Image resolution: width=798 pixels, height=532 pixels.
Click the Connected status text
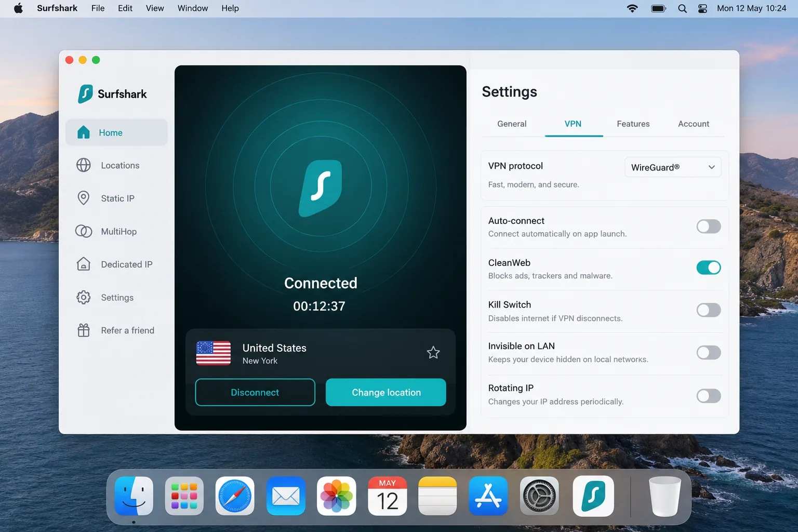coord(321,283)
